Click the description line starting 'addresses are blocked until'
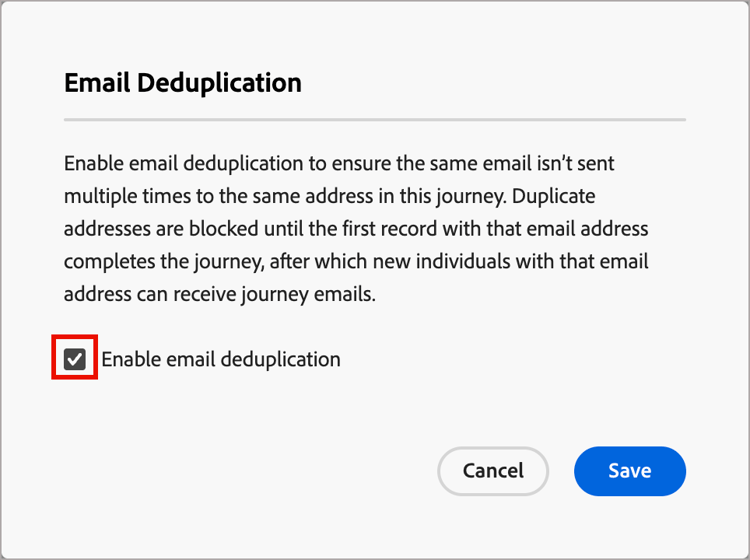The image size is (750, 560). (x=355, y=230)
